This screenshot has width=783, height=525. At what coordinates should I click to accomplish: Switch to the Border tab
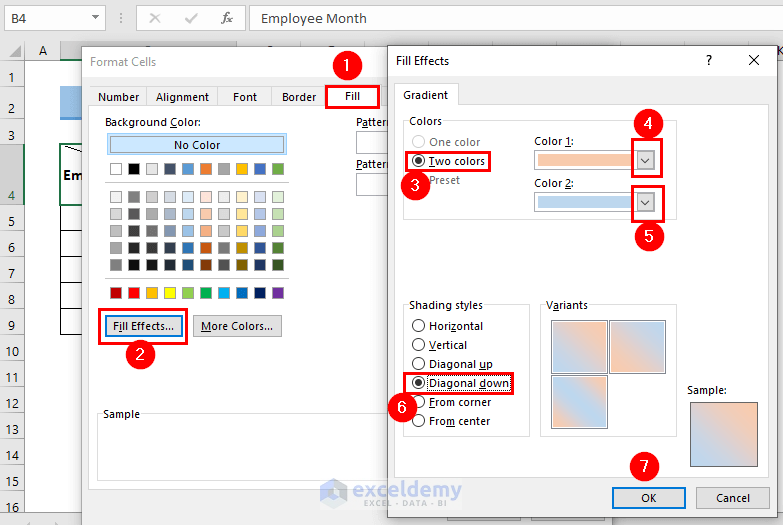click(x=299, y=97)
